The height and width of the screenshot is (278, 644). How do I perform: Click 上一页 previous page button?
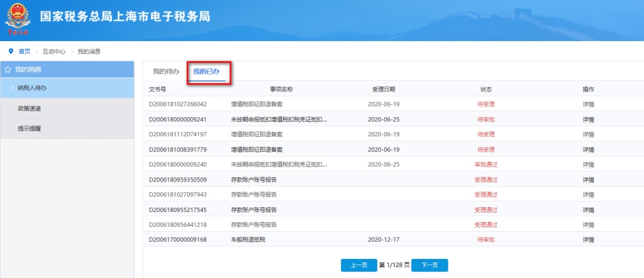[359, 265]
